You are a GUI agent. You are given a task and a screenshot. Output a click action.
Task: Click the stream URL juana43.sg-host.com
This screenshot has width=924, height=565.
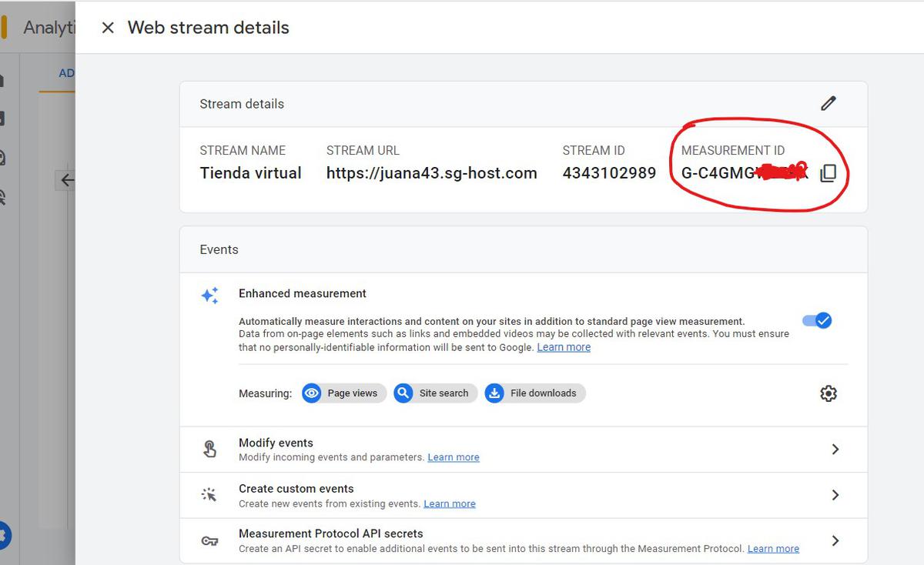431,173
